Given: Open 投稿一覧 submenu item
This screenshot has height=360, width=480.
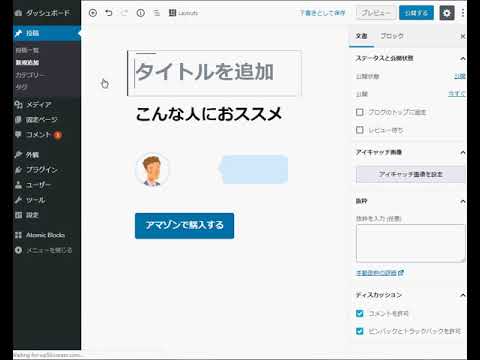Looking at the screenshot, I should pos(27,50).
